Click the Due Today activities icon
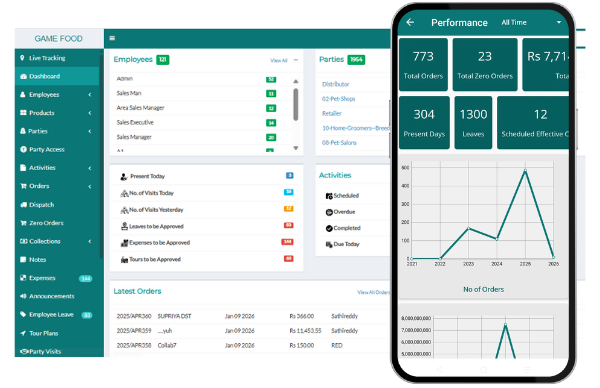 pos(329,244)
